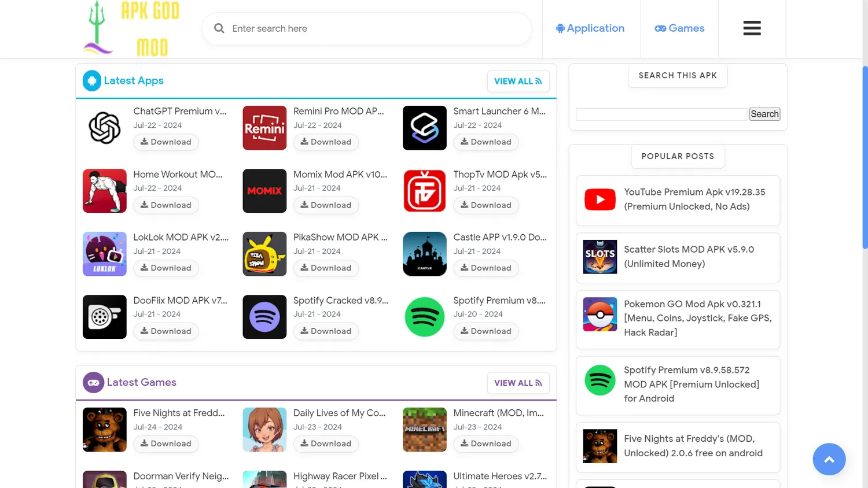Open the Spotify Cracked app icon

(x=264, y=317)
